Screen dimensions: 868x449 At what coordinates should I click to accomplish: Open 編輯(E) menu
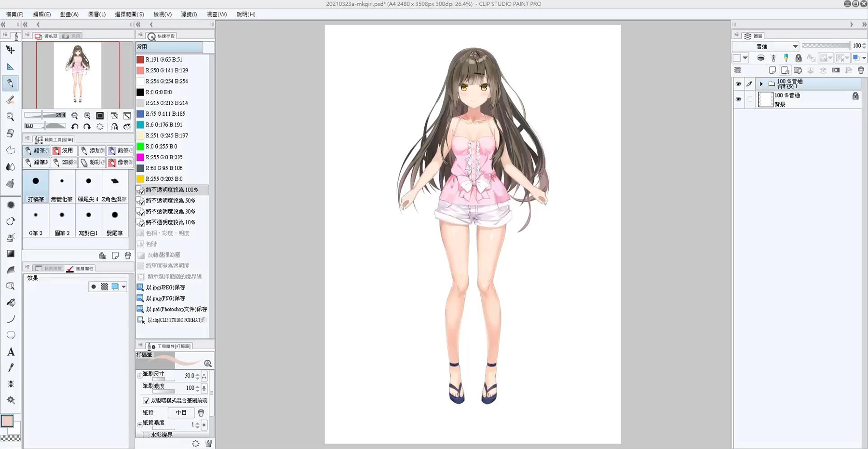[x=42, y=14]
